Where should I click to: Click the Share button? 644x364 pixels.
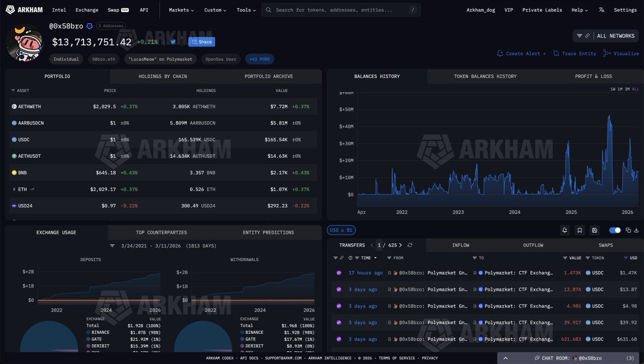[201, 41]
